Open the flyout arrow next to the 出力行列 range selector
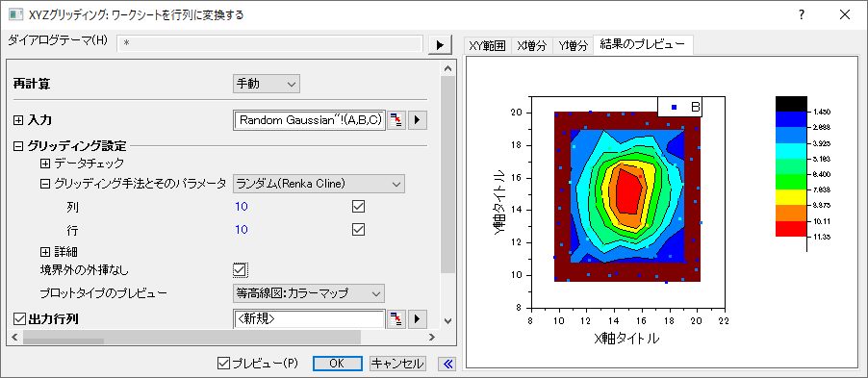 (x=418, y=318)
